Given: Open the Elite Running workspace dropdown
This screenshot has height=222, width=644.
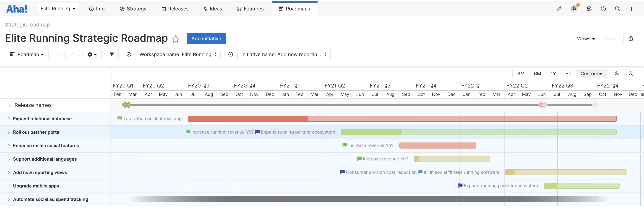Looking at the screenshot, I should point(58,9).
